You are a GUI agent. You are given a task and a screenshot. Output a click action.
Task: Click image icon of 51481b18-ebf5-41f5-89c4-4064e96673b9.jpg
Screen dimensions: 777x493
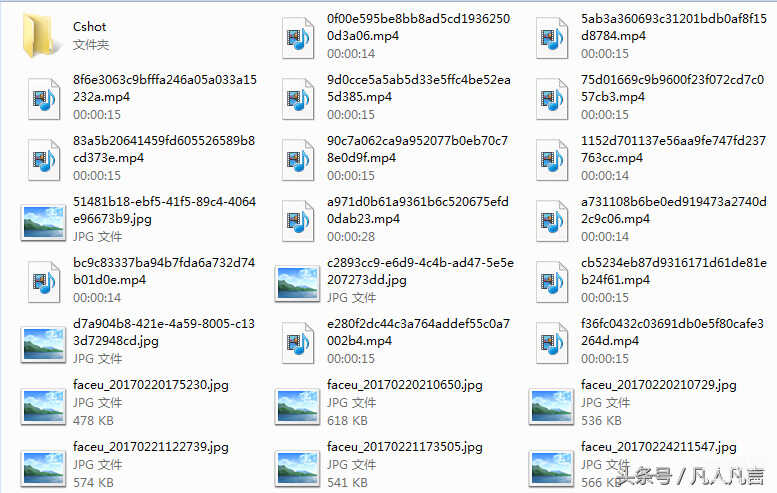[43, 222]
